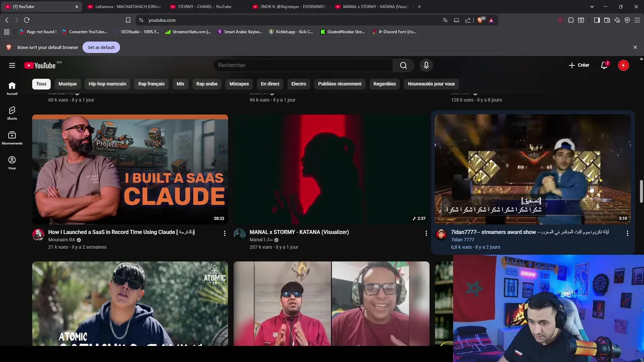Select the Rap arabe chip
This screenshot has width=644, height=362.
tap(207, 84)
